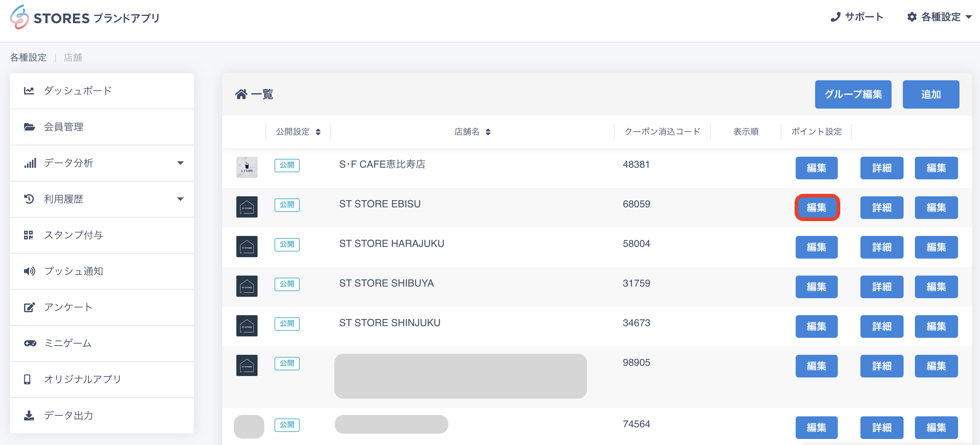Click the original app phone icon
Viewport: 980px width, 445px height.
tap(27, 379)
